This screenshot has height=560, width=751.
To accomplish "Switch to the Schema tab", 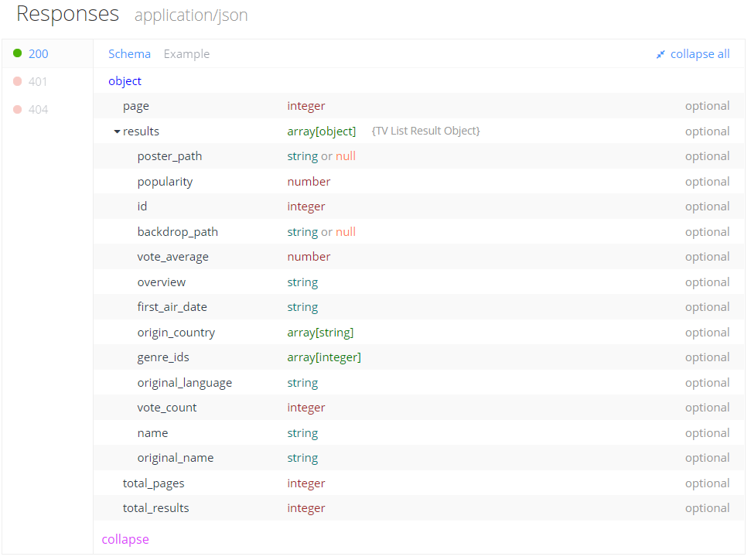I will coord(129,53).
